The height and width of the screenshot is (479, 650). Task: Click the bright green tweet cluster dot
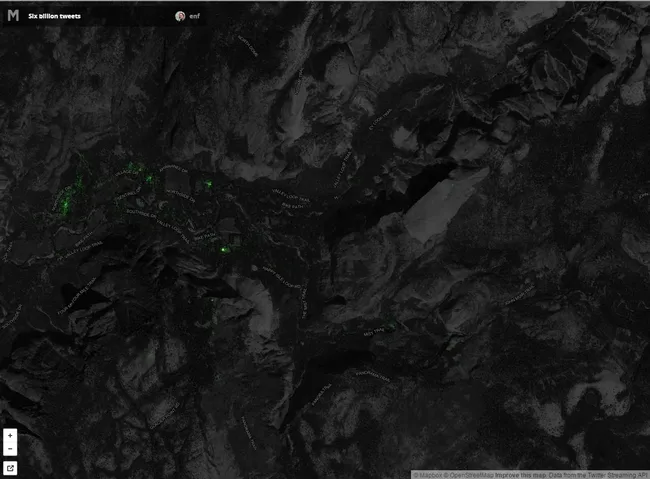coord(223,249)
